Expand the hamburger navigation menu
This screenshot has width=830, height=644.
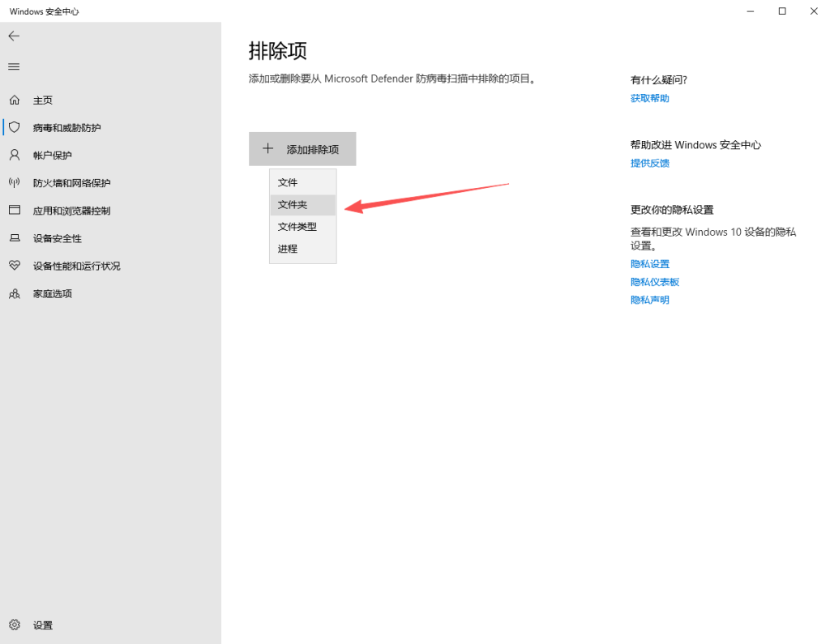(x=14, y=66)
